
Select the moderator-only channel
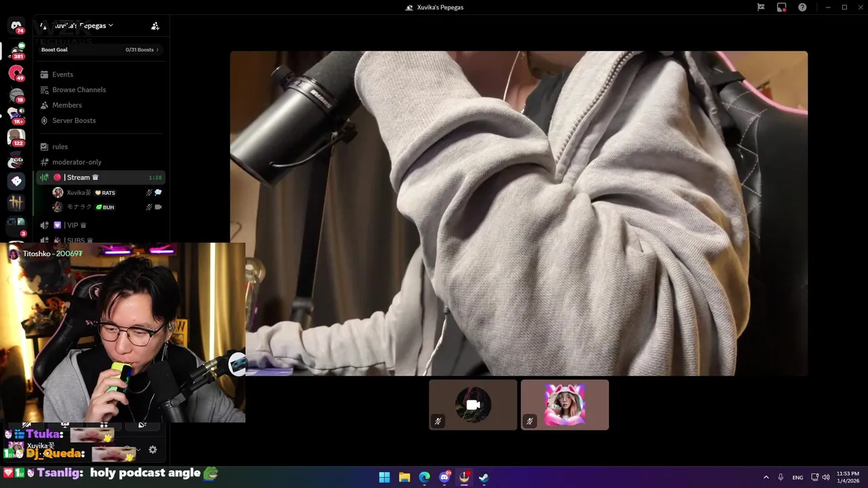coord(100,162)
